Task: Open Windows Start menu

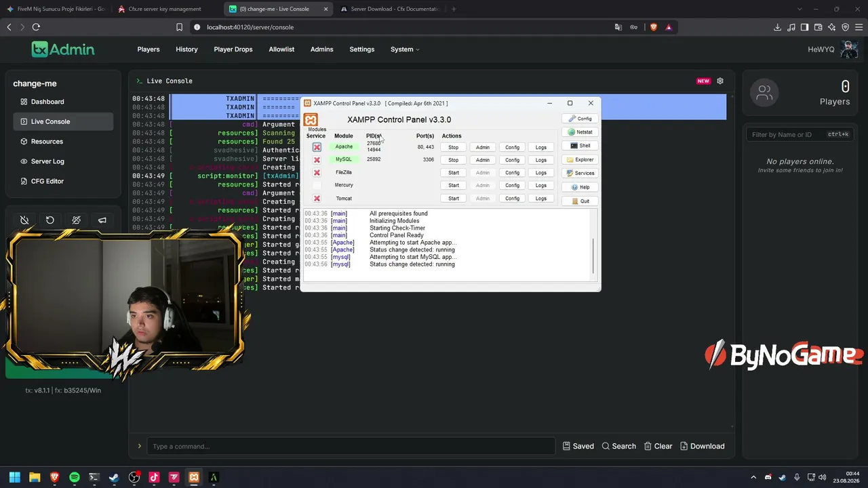Action: coord(15,477)
